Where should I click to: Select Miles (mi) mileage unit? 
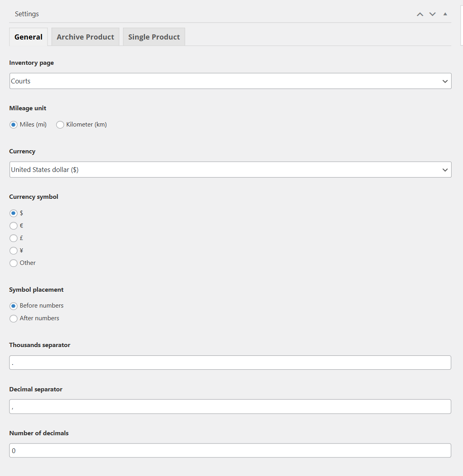13,125
